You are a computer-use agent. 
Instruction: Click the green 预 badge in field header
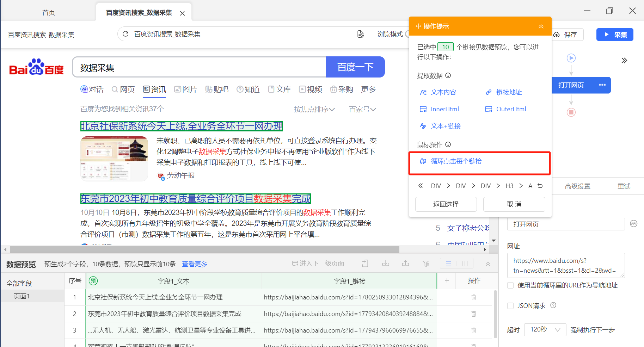[x=93, y=281]
